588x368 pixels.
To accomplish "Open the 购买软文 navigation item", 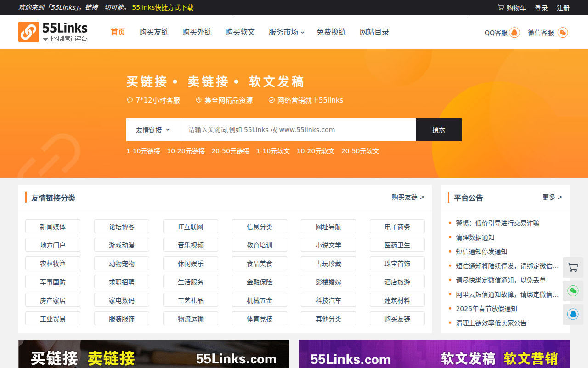I will point(240,32).
